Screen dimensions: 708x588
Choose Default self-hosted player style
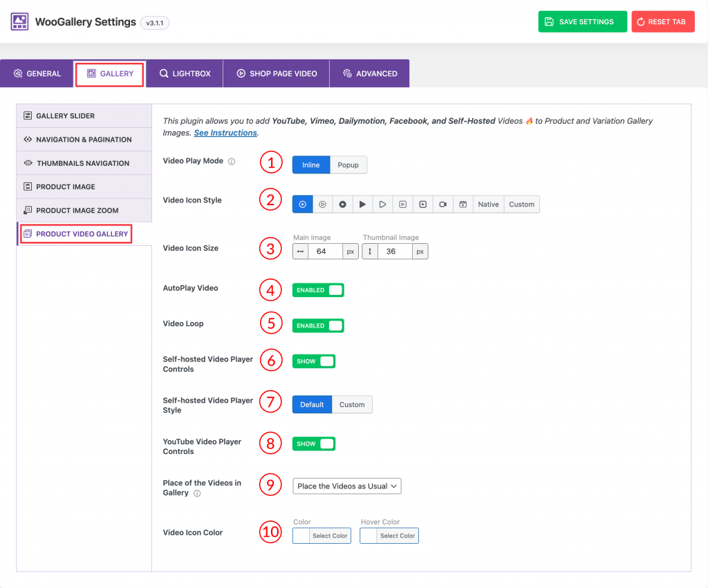point(312,404)
